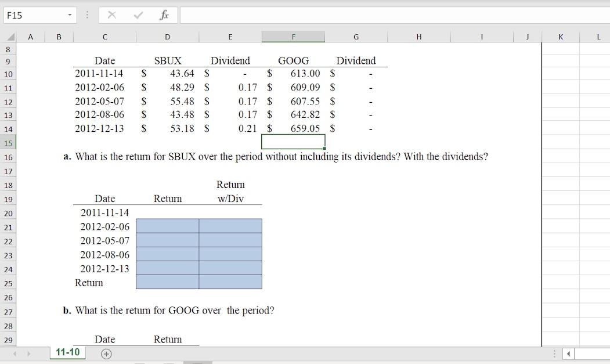Click the Enter checkmark icon beside formula bar
The image size is (610, 364).
(x=137, y=15)
